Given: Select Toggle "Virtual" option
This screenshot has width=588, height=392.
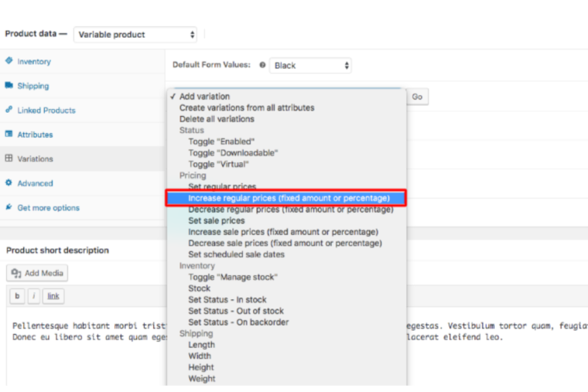Looking at the screenshot, I should [x=286, y=164].
